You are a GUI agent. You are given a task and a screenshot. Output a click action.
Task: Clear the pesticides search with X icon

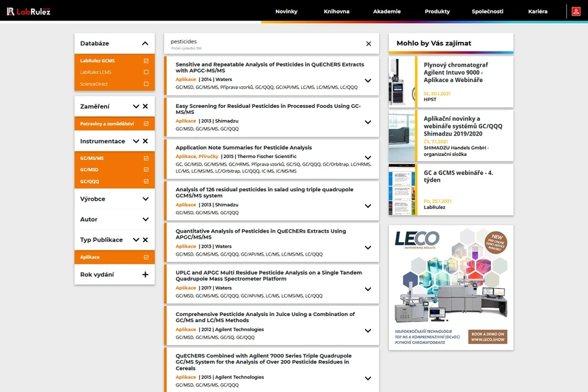tap(368, 43)
